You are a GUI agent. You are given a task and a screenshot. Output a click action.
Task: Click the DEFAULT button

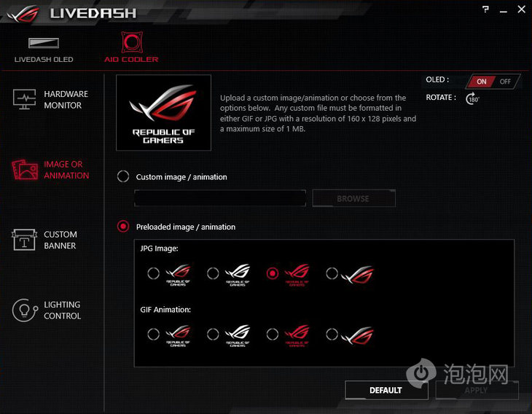pyautogui.click(x=386, y=390)
